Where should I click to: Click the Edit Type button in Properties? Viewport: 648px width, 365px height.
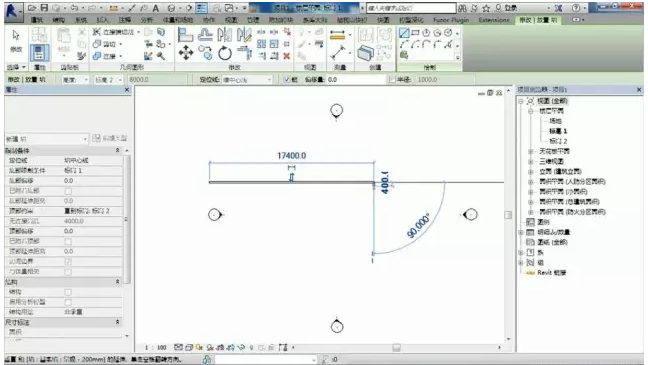(110, 138)
